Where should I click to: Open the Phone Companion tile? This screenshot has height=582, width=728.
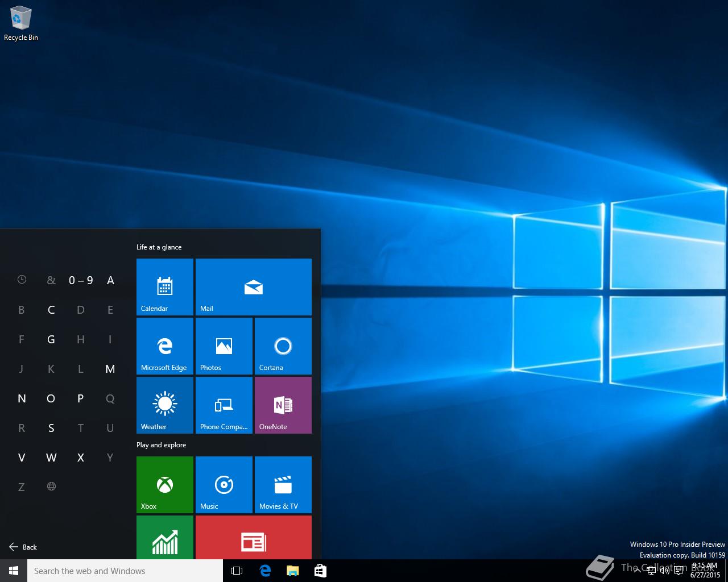pos(224,405)
